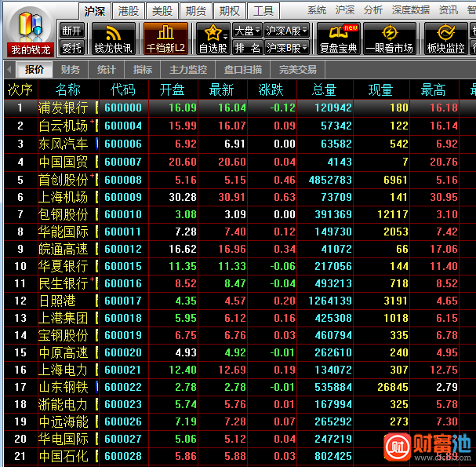
Task: Click the yellow marker beside 上海电力
Action: point(96,370)
